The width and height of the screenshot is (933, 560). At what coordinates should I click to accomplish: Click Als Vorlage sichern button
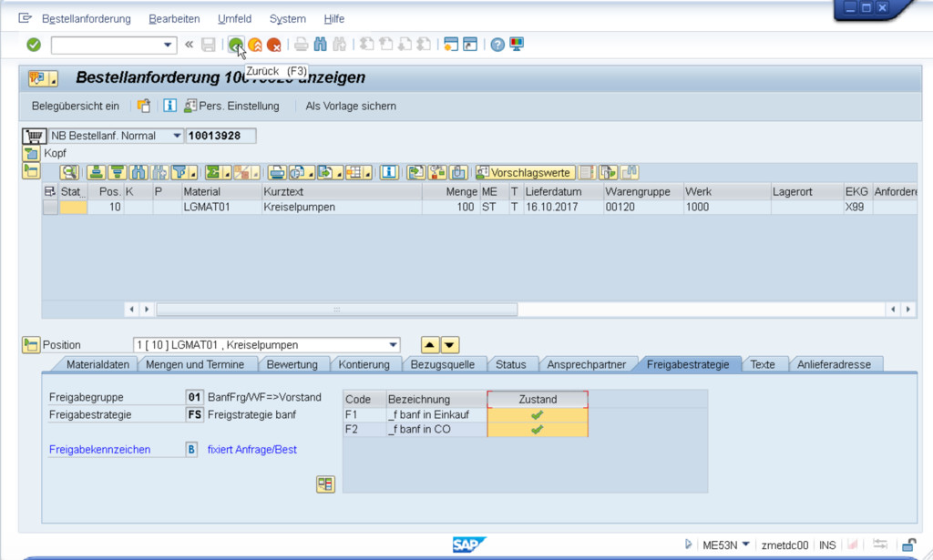pyautogui.click(x=351, y=107)
